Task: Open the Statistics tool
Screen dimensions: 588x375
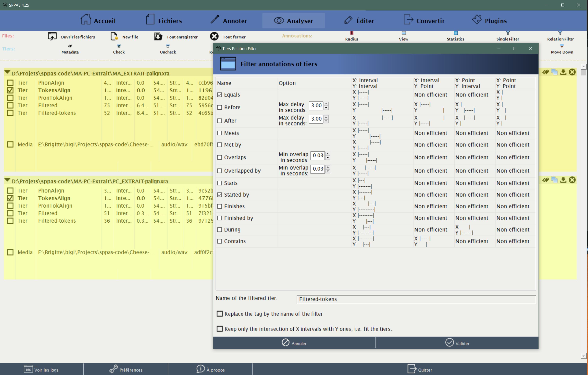Action: coord(455,36)
